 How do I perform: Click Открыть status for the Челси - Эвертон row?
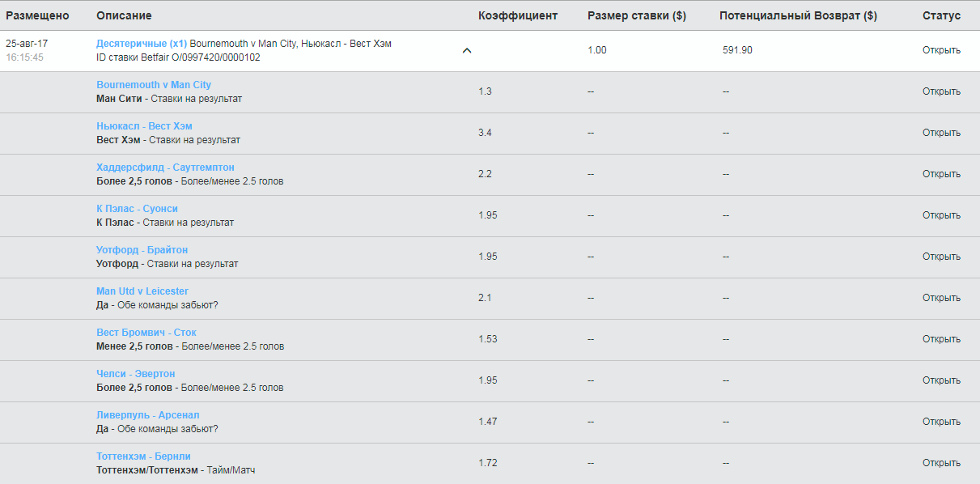941,380
